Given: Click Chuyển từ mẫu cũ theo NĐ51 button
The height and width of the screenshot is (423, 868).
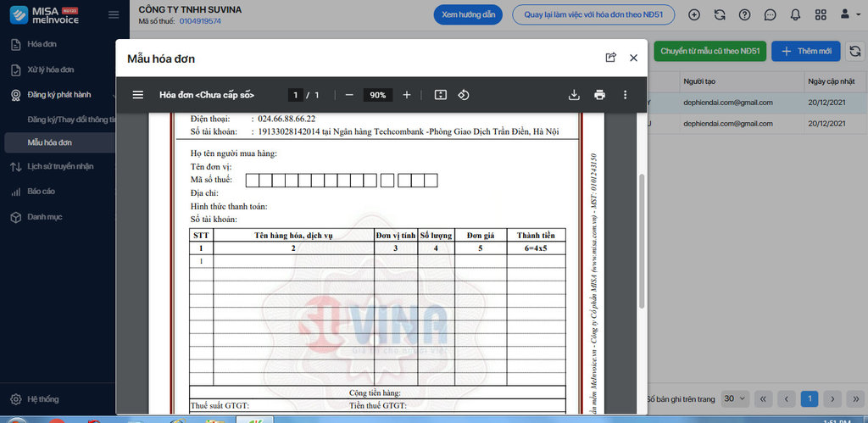Looking at the screenshot, I should [x=710, y=51].
